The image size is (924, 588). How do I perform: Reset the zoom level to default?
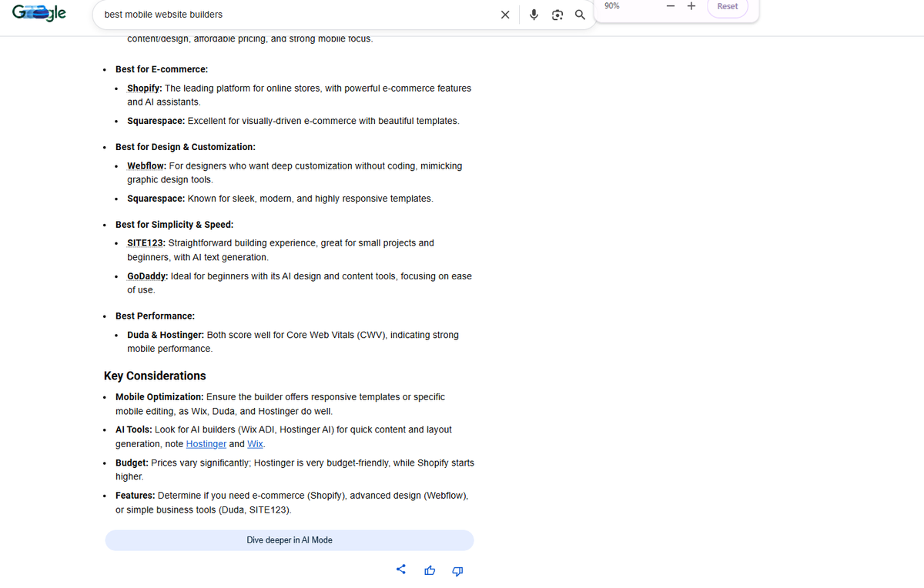[728, 7]
